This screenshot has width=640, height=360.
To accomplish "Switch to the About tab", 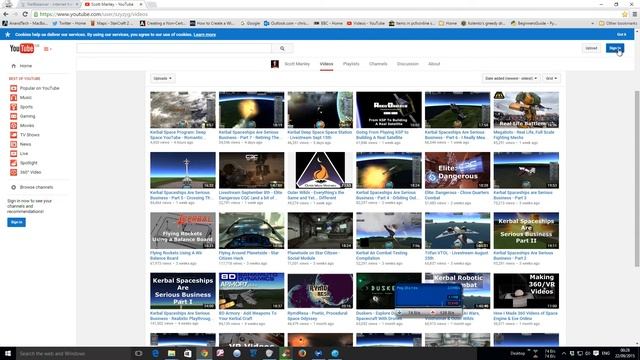I will [x=434, y=64].
